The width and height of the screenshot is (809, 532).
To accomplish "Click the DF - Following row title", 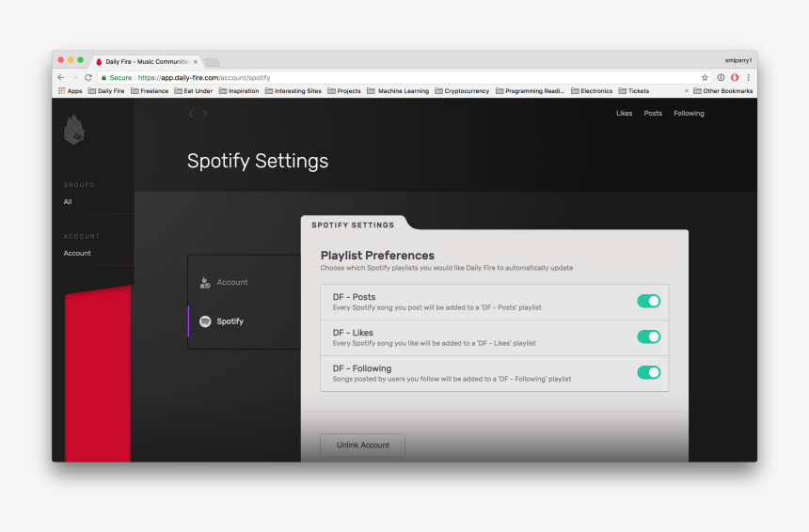I will [x=362, y=368].
